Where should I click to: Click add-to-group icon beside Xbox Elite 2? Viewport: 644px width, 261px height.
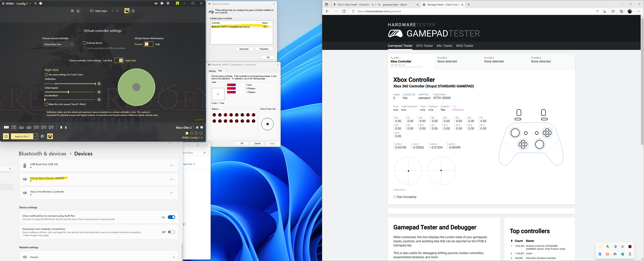[197, 127]
